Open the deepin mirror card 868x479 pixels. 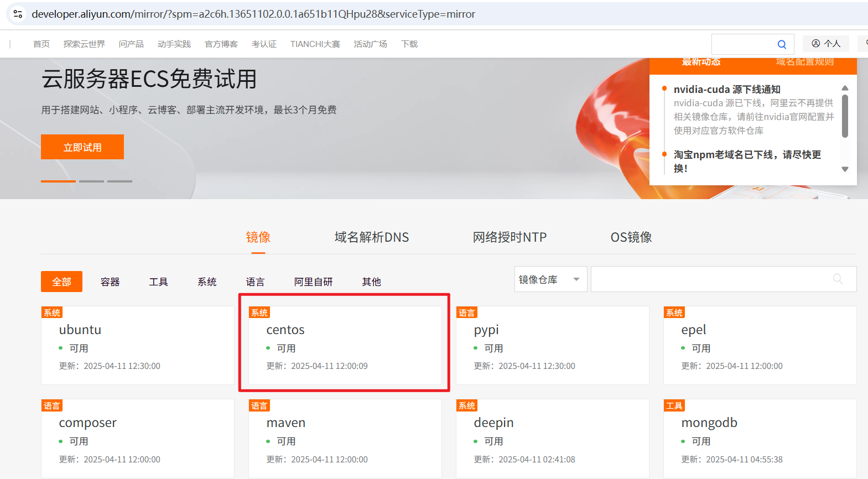(553, 438)
